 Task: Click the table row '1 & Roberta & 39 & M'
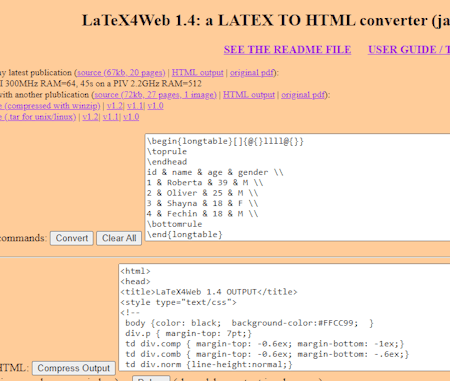pos(205,183)
